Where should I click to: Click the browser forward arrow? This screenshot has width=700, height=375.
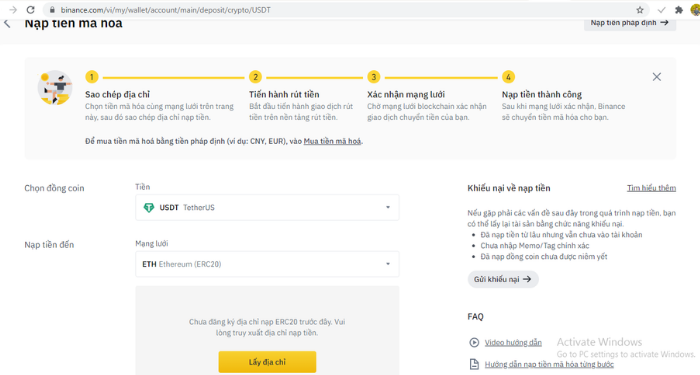tap(13, 10)
